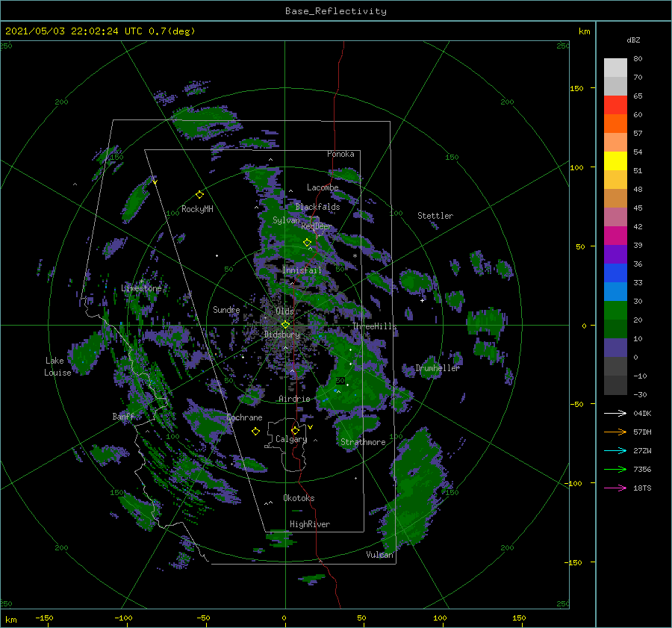
Task: Pick the slate purple 10 dBZ swatch
Action: [x=615, y=347]
